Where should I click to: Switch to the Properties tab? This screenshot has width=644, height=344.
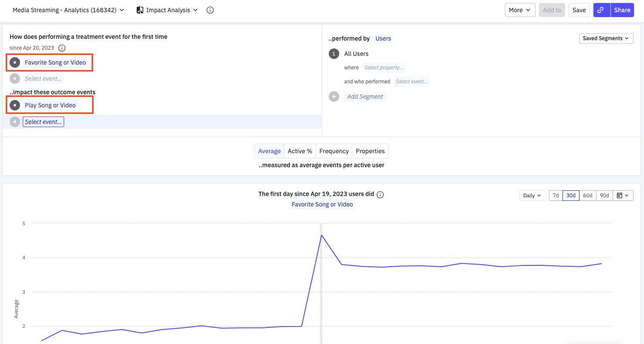pos(370,151)
